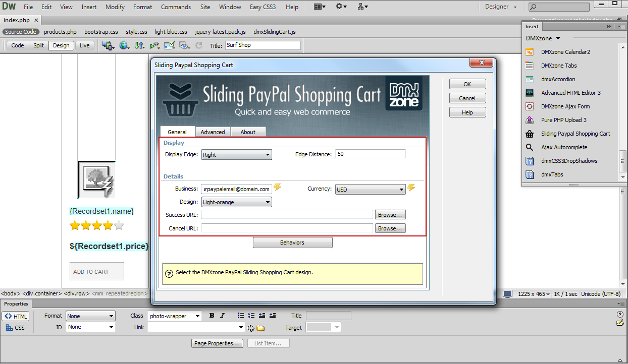The width and height of the screenshot is (628, 364).
Task: Click the dmxCSS3DropShadows icon
Action: [530, 161]
